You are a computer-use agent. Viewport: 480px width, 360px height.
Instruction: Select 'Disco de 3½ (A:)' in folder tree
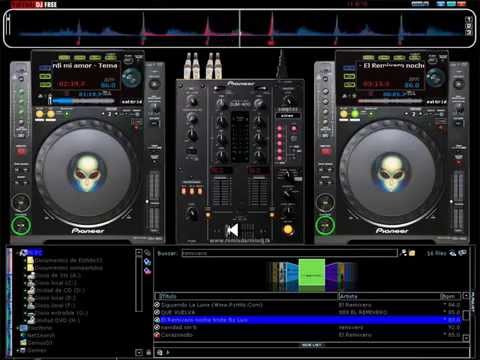point(57,275)
